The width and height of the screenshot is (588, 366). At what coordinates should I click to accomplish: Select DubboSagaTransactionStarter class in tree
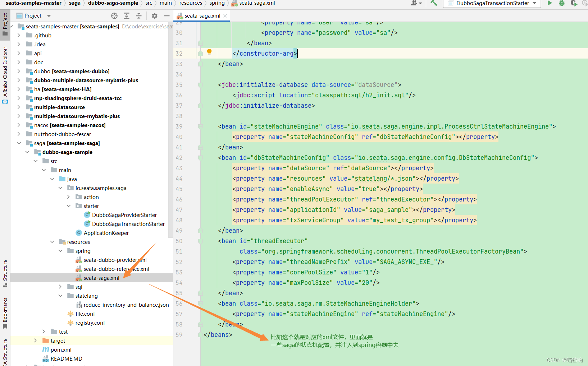128,224
